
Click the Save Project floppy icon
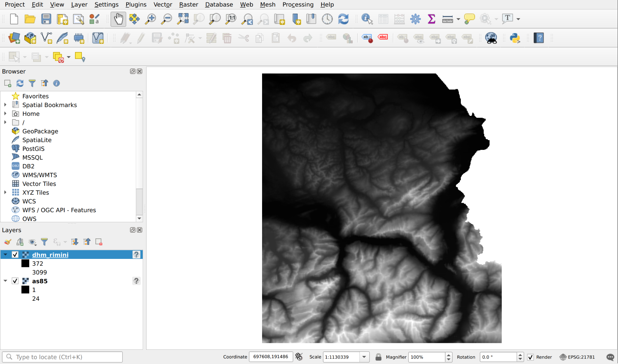pyautogui.click(x=46, y=19)
